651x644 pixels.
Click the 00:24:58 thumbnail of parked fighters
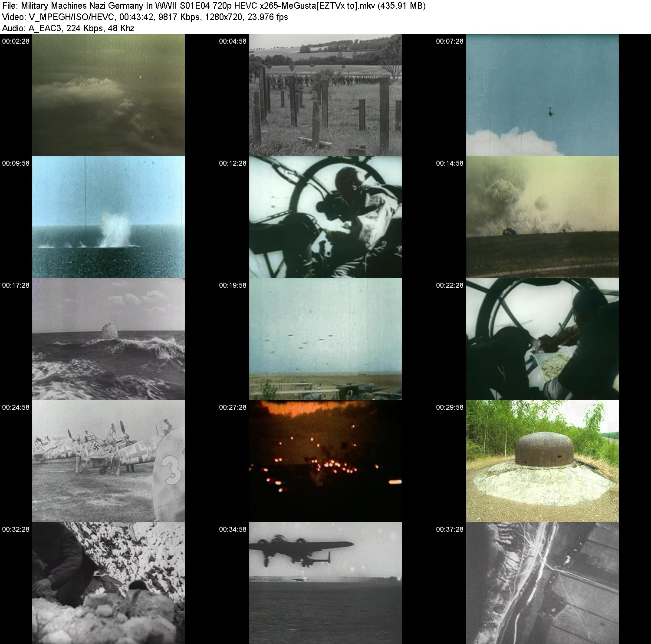[108, 461]
